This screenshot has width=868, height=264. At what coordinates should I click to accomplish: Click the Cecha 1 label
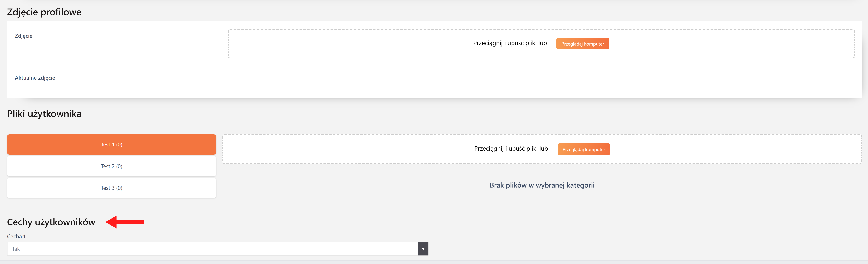coord(16,236)
